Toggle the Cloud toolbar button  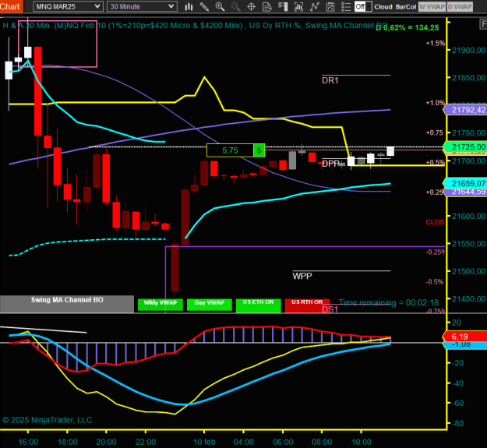point(383,6)
